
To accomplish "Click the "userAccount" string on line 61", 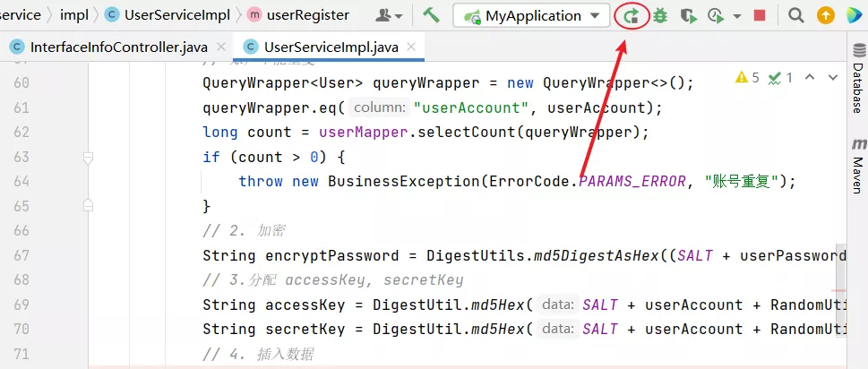I will (470, 107).
